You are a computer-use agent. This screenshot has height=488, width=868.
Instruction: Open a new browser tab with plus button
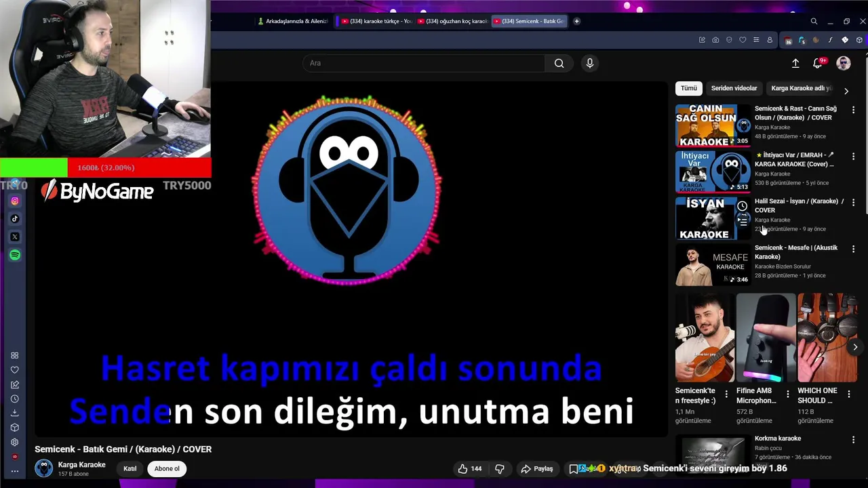576,21
